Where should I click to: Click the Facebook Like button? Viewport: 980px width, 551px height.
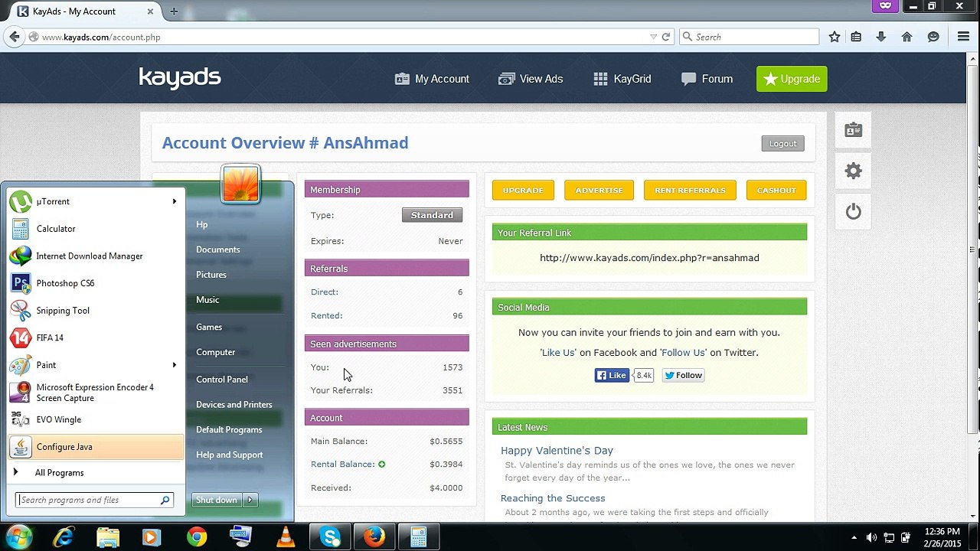(x=612, y=375)
